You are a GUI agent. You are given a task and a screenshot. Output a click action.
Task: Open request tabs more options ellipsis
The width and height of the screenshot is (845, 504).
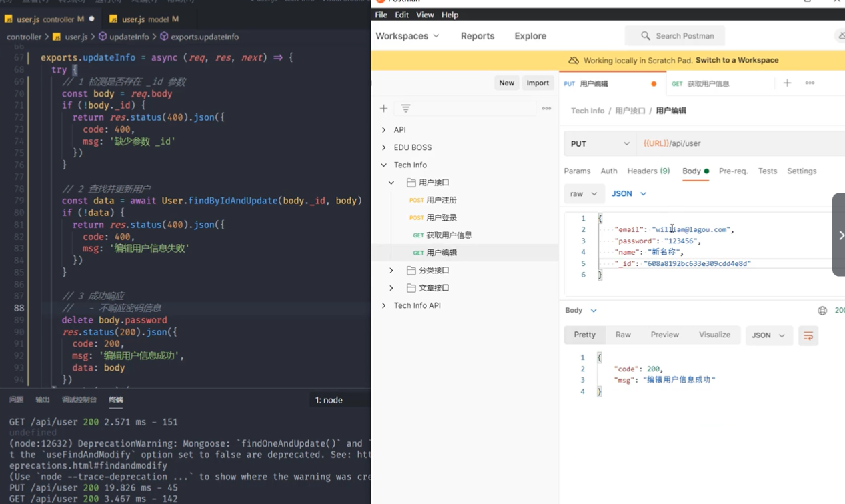[x=810, y=83]
